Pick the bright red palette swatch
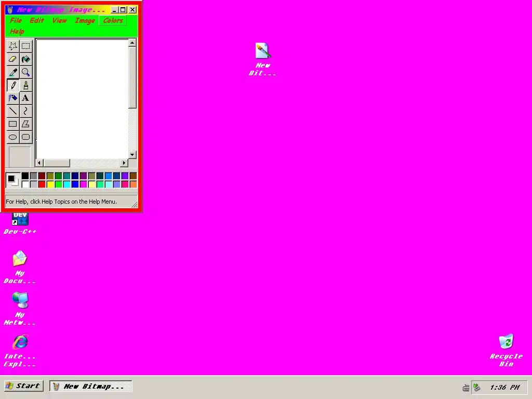The width and height of the screenshot is (532, 399). (x=42, y=184)
